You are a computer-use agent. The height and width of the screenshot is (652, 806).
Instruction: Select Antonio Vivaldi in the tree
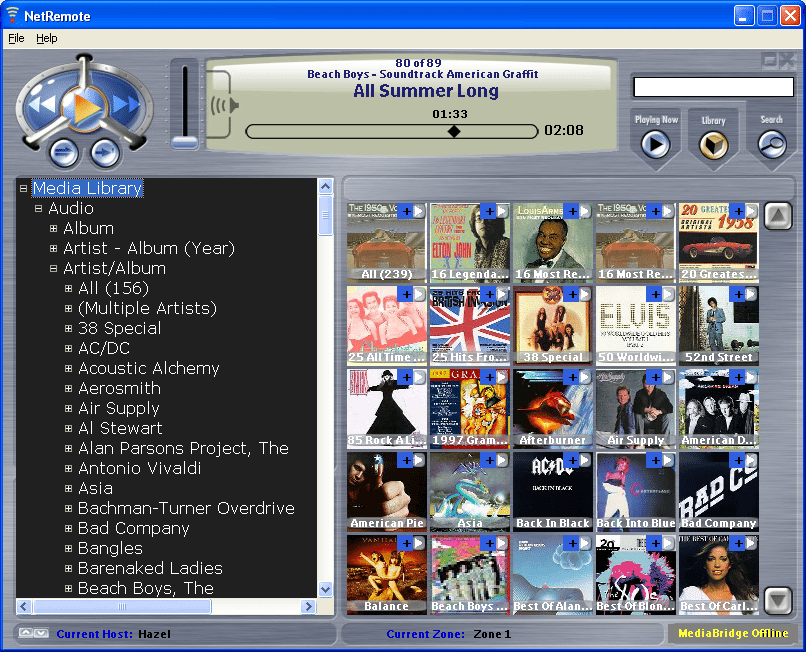pyautogui.click(x=139, y=468)
